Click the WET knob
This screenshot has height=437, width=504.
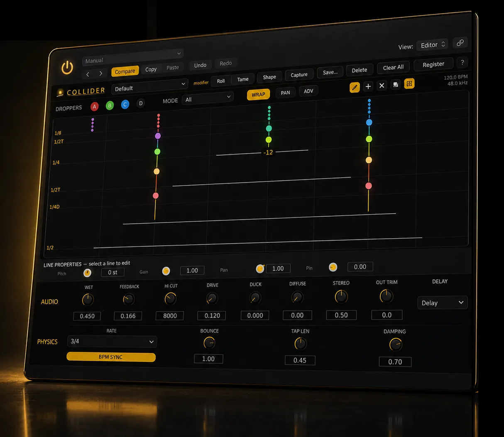(x=88, y=299)
